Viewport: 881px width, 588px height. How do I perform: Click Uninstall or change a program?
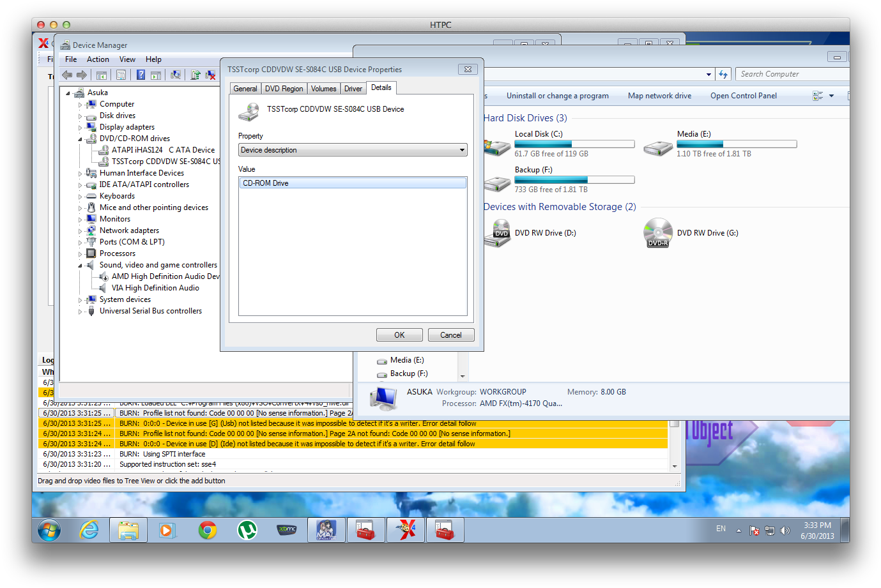(x=558, y=96)
